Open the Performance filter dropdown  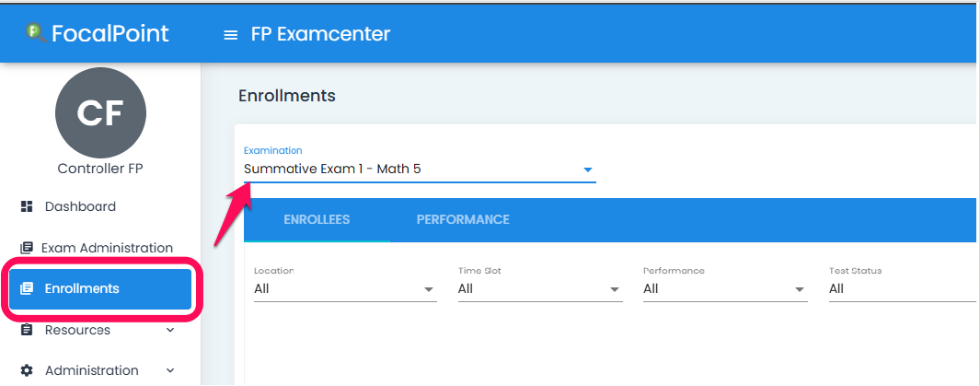click(x=725, y=289)
